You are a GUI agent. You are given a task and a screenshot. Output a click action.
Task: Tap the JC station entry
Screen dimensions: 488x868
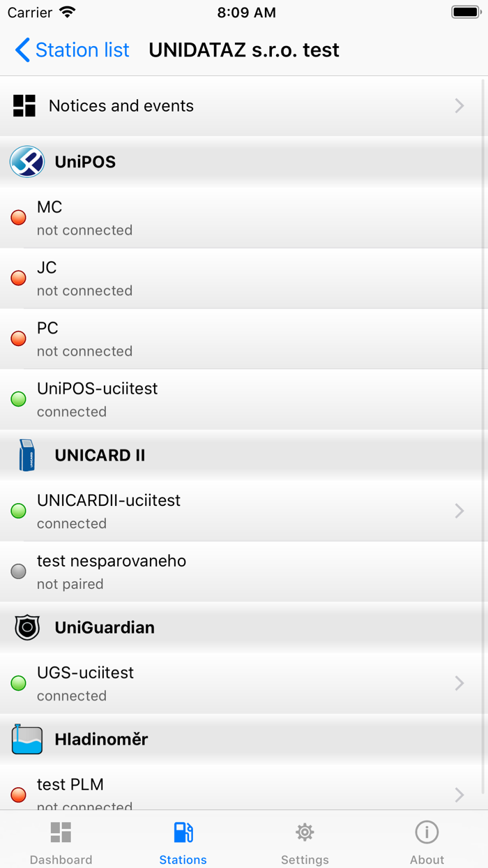pos(244,278)
